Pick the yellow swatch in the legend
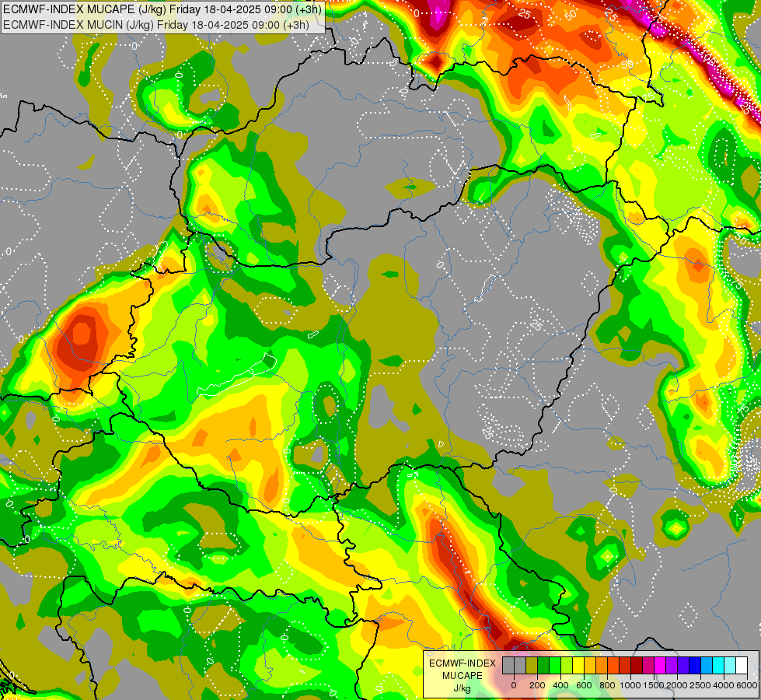Viewport: 761px width, 700px height. (578, 666)
